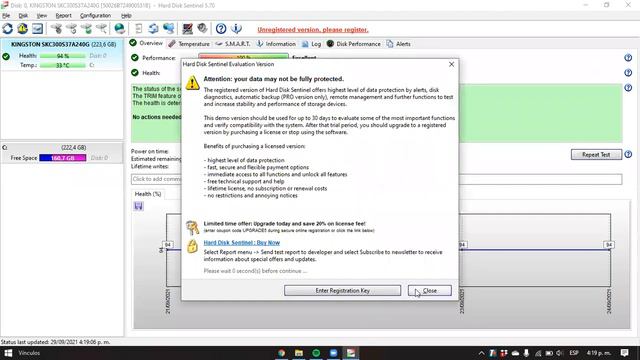Open the View menu
The image size is (640, 360).
(42, 16)
